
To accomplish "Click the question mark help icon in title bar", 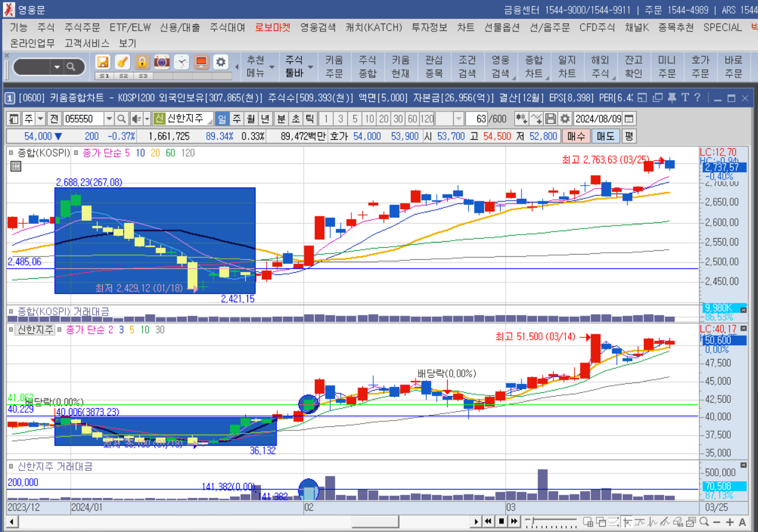I will pyautogui.click(x=698, y=97).
